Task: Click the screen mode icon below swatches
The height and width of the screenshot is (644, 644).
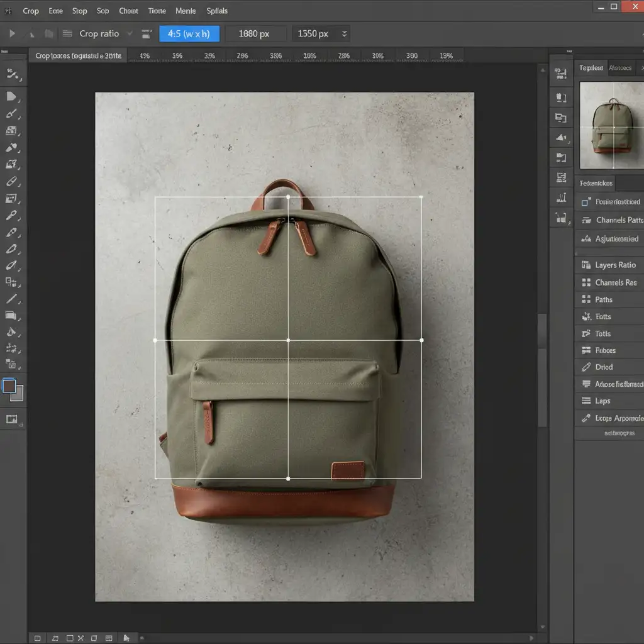Action: click(x=11, y=419)
